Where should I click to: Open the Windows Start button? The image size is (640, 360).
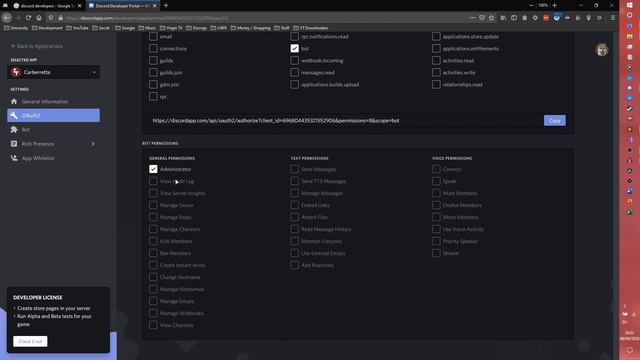click(629, 5)
